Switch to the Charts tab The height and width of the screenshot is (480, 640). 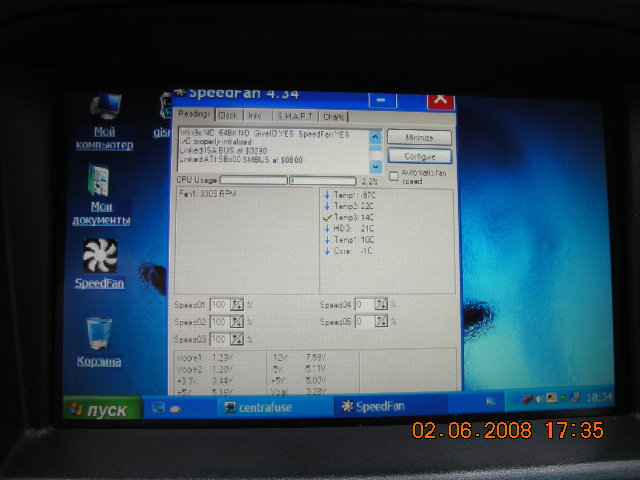pyautogui.click(x=333, y=117)
